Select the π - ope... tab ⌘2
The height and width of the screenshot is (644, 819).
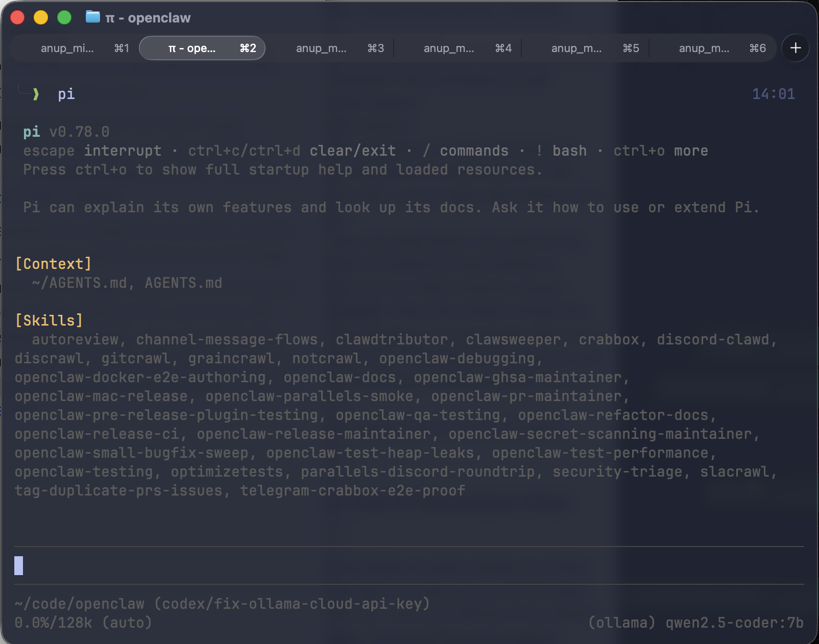[202, 48]
